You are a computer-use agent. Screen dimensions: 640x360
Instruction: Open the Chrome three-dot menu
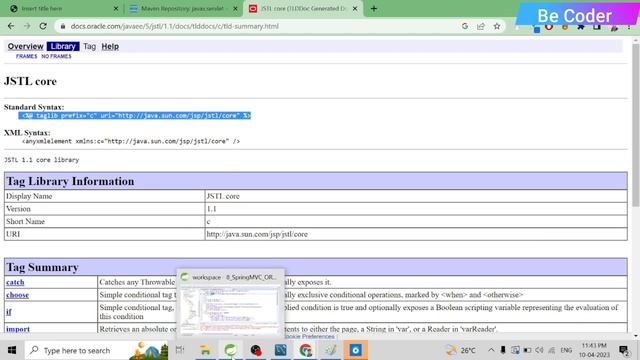(629, 27)
